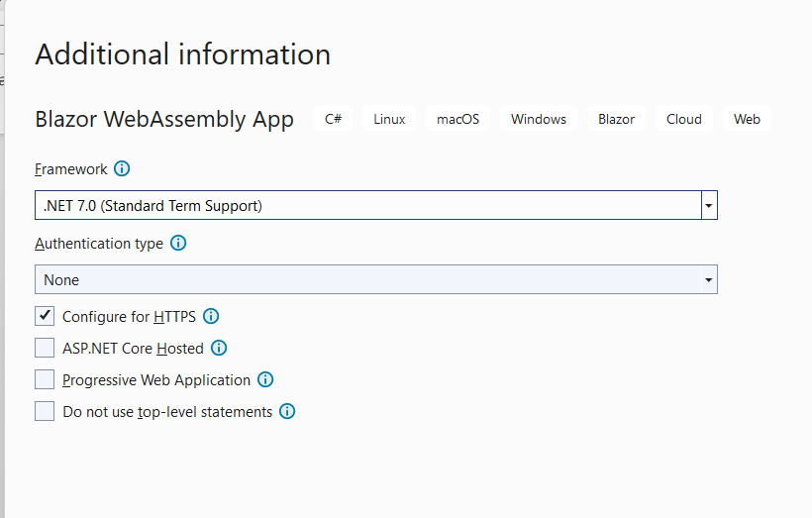Click the info icon next to Framework
812x518 pixels.
[122, 169]
